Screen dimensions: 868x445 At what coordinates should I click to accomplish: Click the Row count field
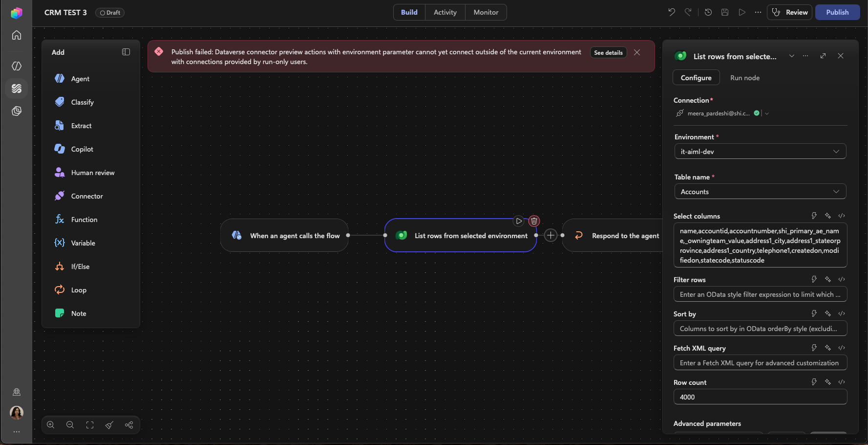pyautogui.click(x=760, y=397)
